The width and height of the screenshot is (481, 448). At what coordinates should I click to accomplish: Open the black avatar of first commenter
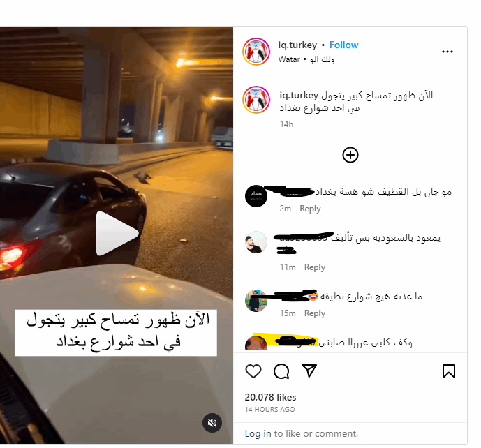click(256, 196)
